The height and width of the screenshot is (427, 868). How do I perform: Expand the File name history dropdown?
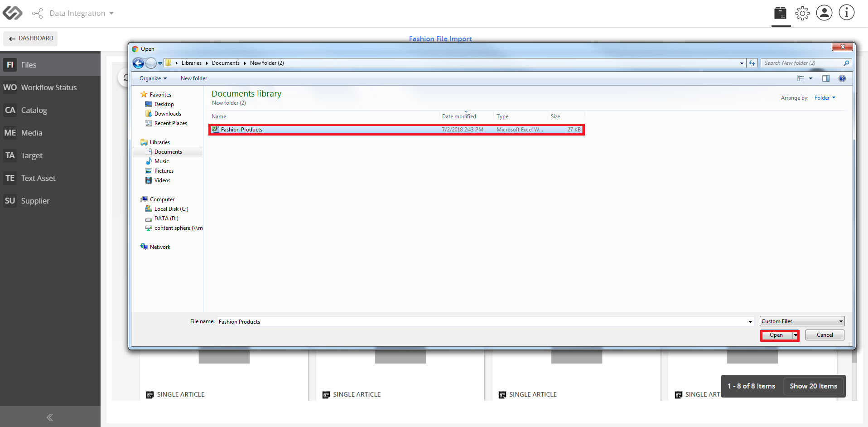[751, 321]
